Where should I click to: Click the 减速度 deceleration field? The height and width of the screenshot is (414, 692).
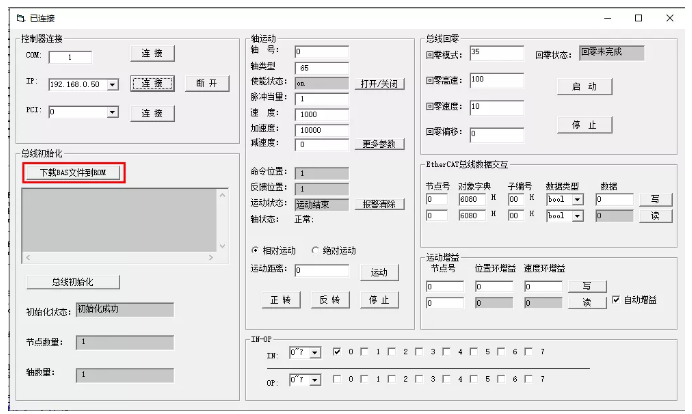[x=322, y=144]
